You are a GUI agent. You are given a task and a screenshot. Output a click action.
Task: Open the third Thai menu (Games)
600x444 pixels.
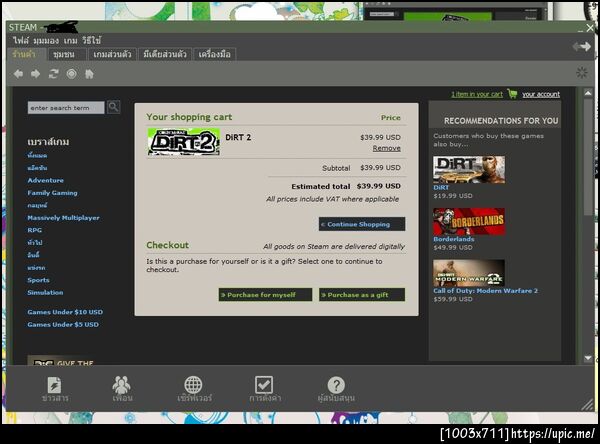[70, 40]
